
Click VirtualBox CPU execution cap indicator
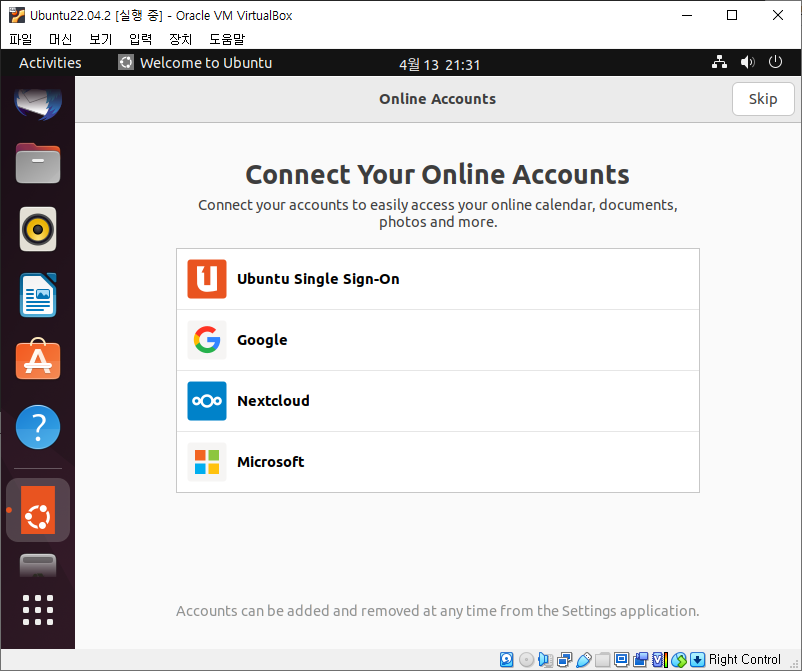click(660, 659)
